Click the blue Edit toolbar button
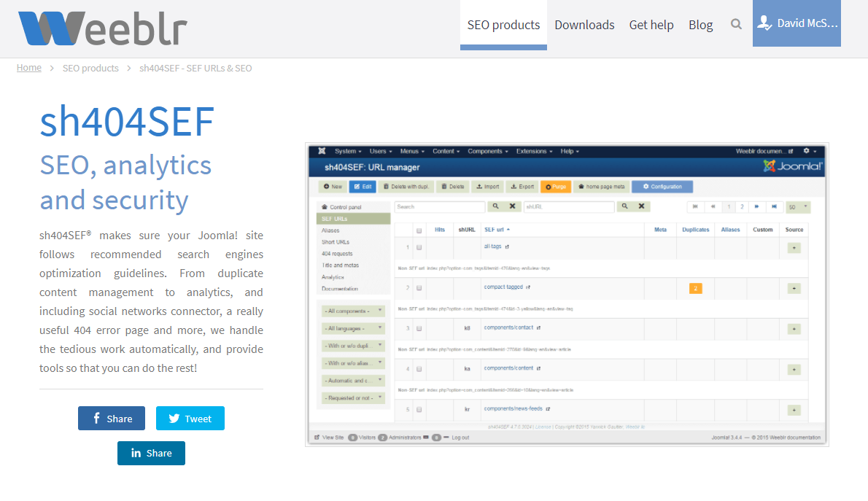868x501 pixels. click(363, 187)
